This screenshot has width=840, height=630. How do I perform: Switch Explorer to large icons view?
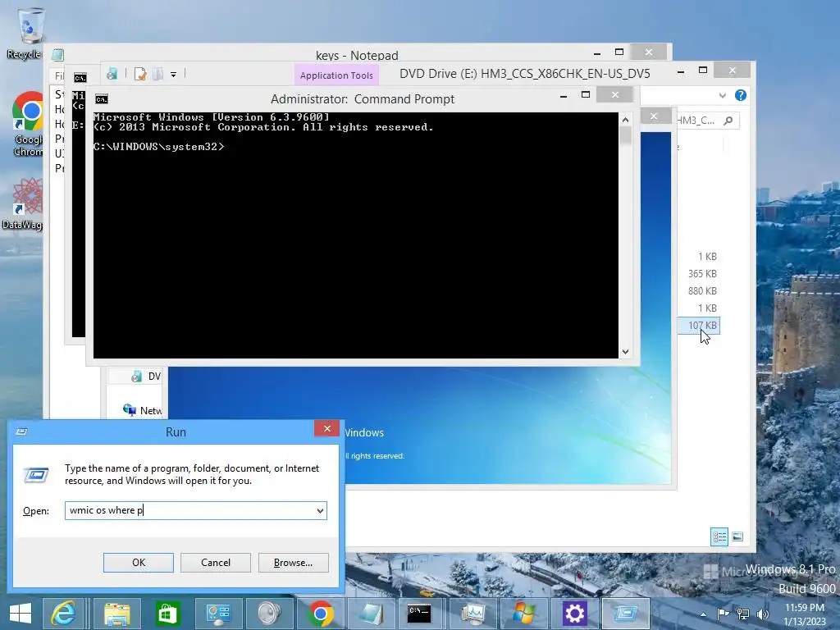[737, 536]
